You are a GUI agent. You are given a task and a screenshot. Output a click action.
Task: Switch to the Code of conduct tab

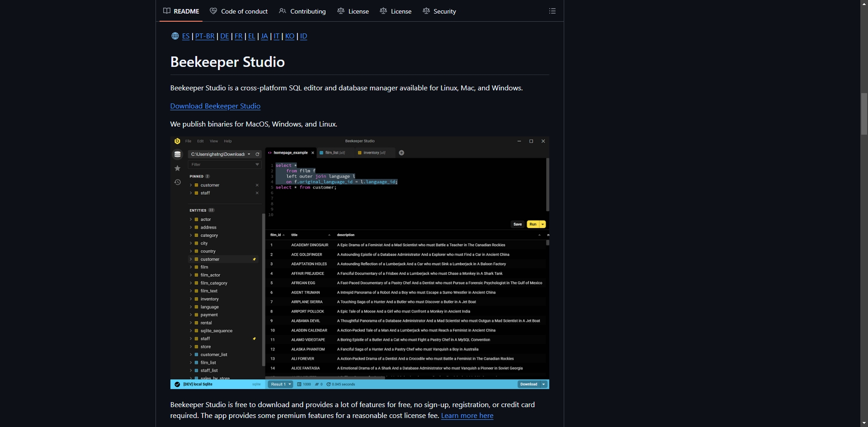click(x=239, y=11)
